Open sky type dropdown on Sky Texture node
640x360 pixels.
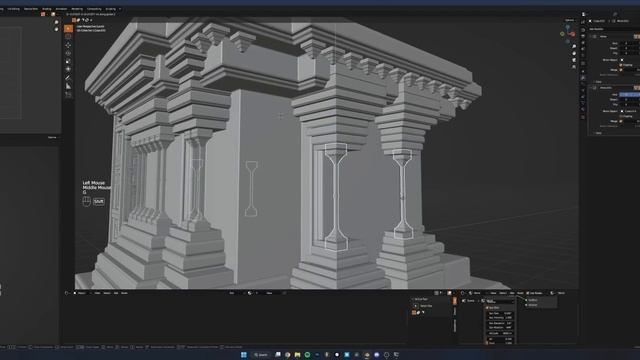tap(500, 302)
